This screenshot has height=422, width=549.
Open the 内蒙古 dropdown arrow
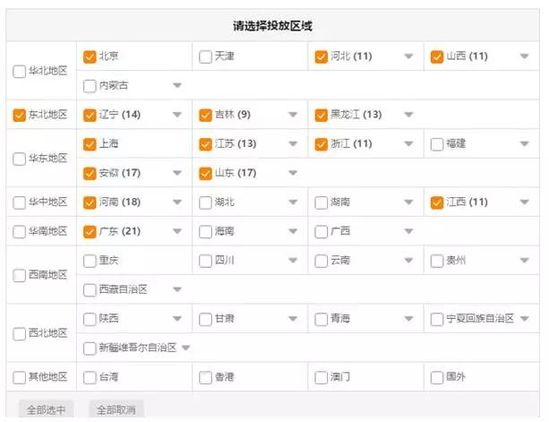tap(177, 85)
